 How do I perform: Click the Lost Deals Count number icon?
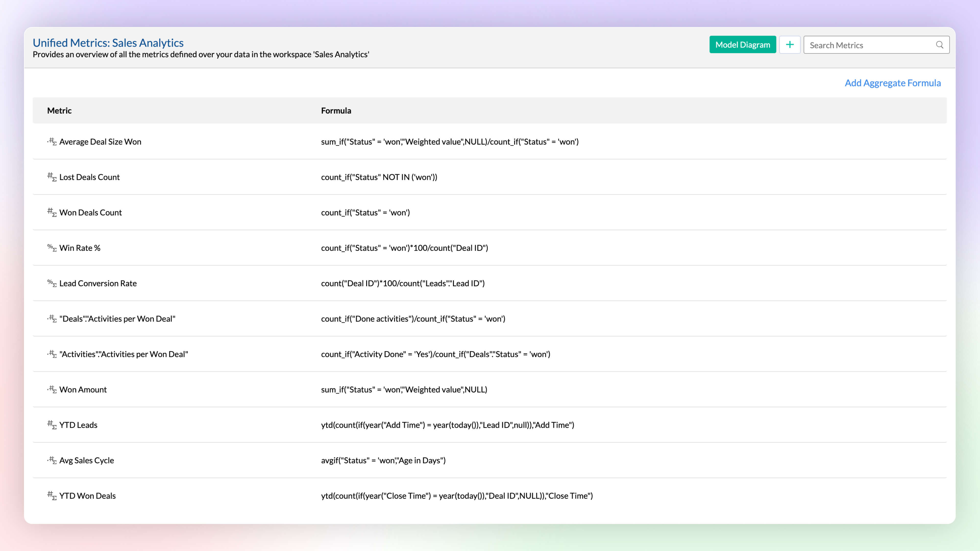click(52, 177)
